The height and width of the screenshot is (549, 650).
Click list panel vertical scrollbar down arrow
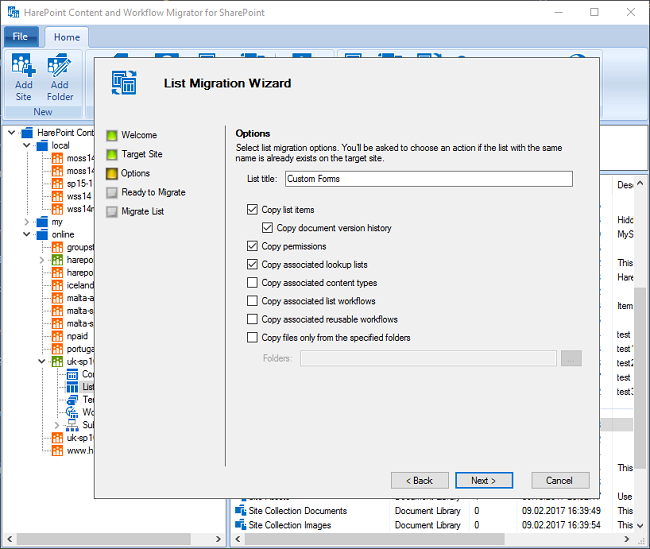pos(640,525)
